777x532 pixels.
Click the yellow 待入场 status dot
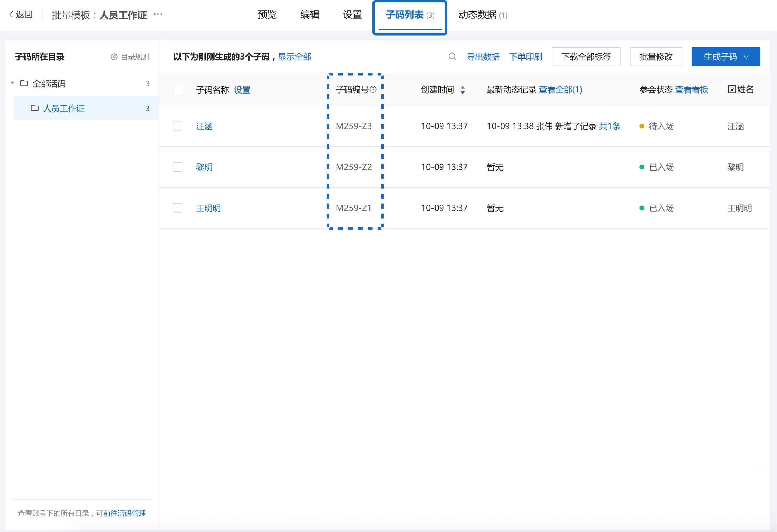tap(642, 126)
